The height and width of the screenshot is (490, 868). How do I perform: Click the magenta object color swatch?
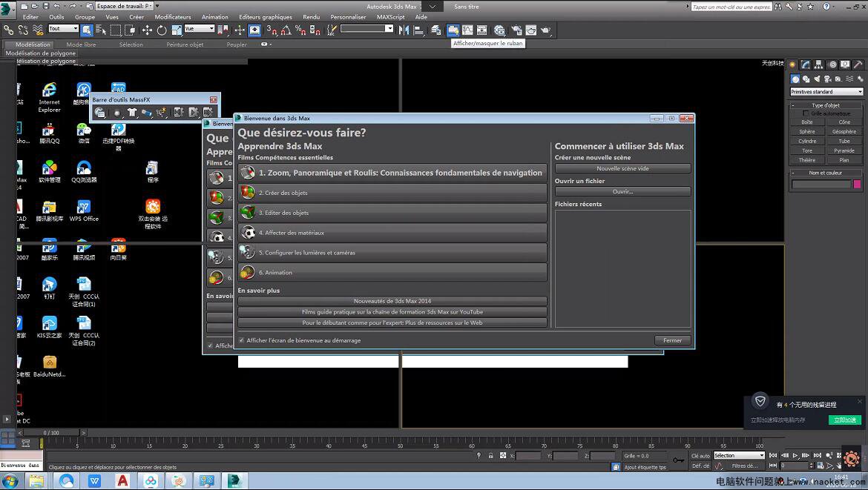[857, 184]
